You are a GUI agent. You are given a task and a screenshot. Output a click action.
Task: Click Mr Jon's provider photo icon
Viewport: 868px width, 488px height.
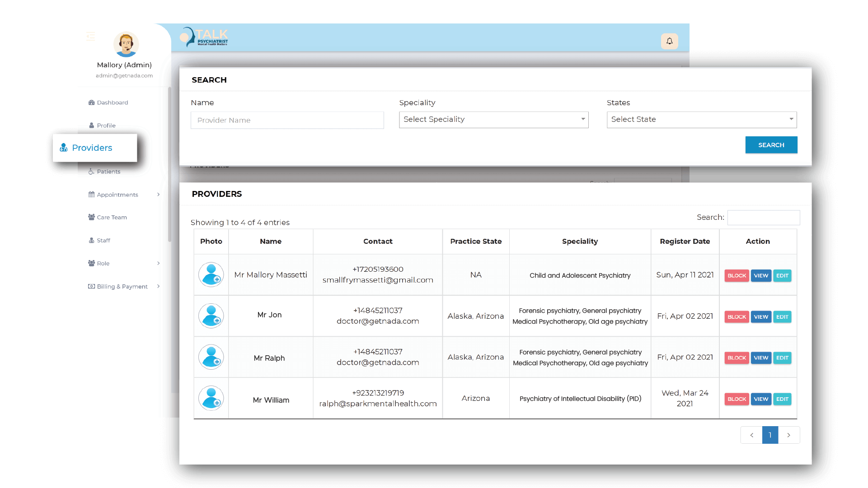coord(211,316)
